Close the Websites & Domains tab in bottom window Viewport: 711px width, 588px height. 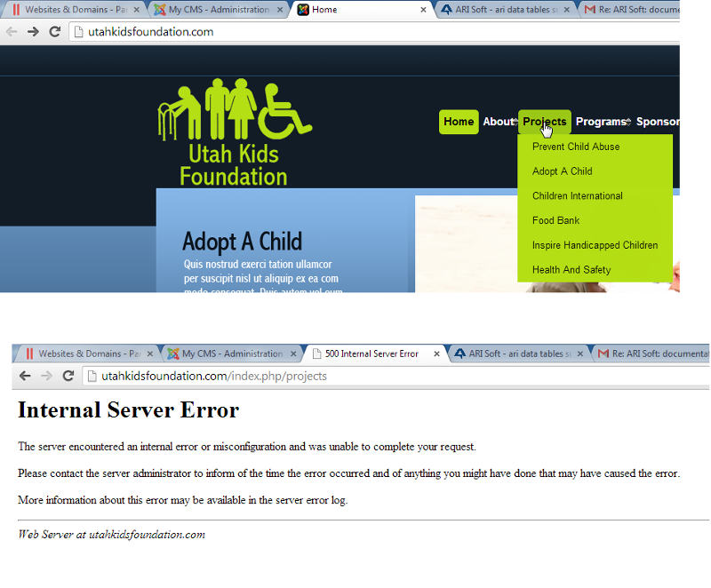coord(150,354)
